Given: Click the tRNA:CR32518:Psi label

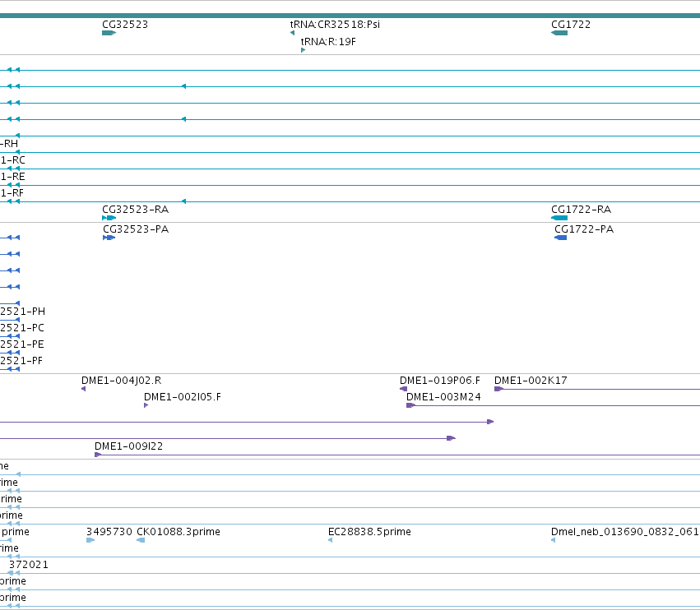Looking at the screenshot, I should pos(335,25).
